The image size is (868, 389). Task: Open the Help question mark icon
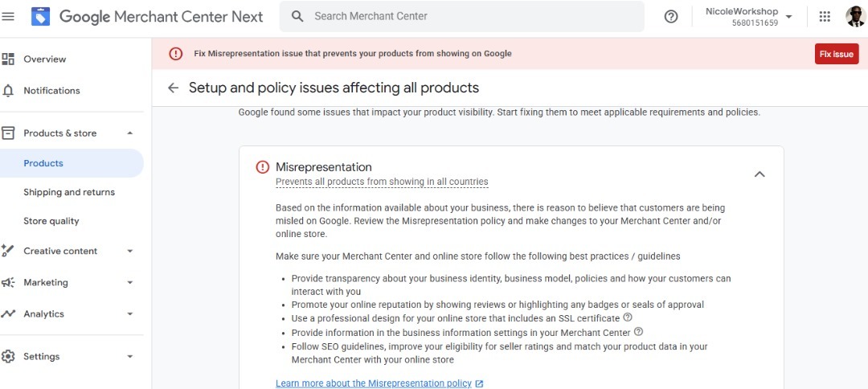click(x=671, y=16)
